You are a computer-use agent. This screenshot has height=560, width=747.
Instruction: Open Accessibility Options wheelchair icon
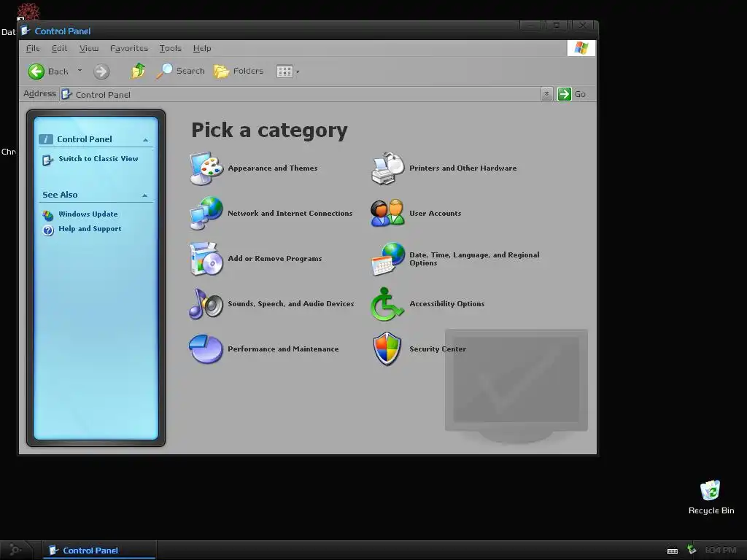[387, 304]
